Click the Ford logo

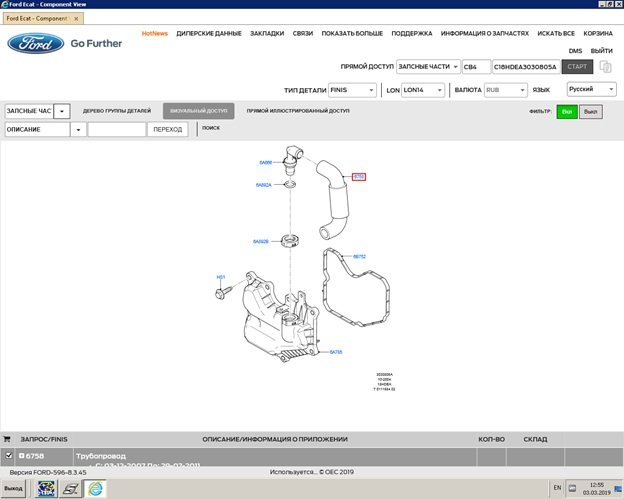click(35, 44)
